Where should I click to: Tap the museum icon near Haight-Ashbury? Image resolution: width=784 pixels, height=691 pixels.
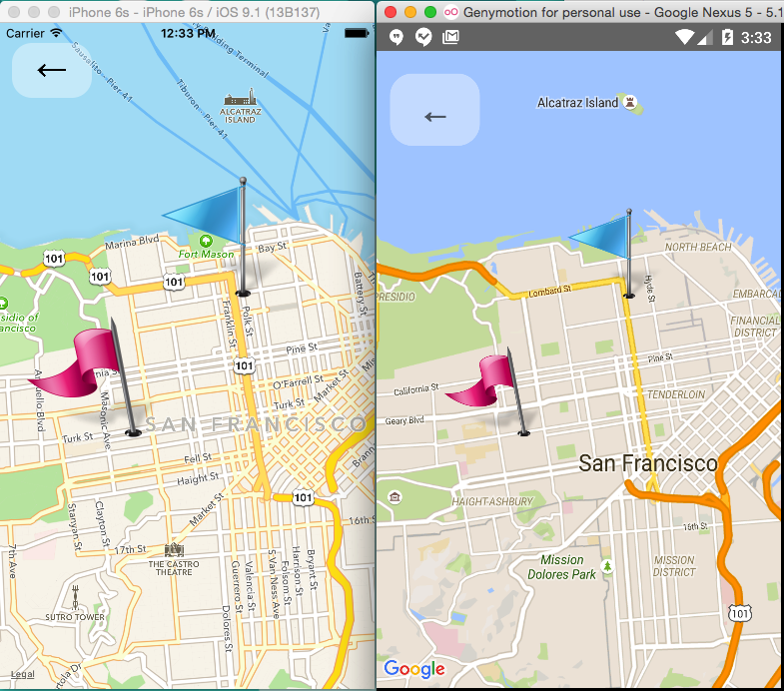point(395,497)
